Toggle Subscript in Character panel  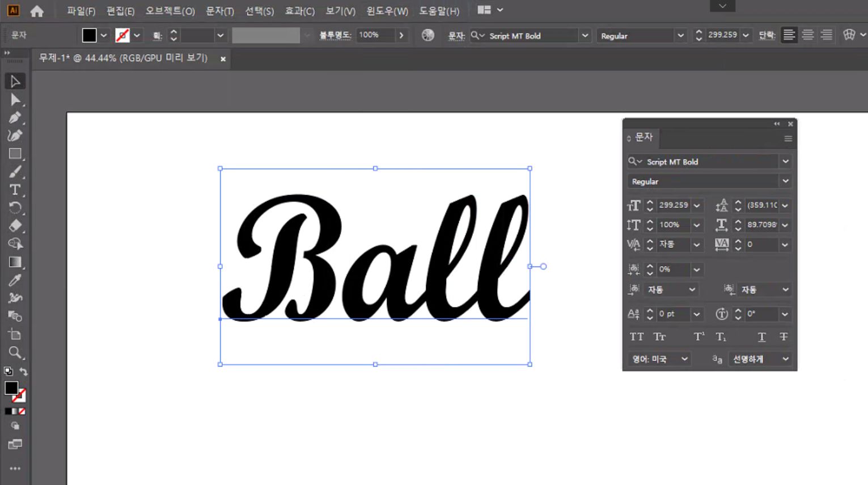[x=721, y=337]
